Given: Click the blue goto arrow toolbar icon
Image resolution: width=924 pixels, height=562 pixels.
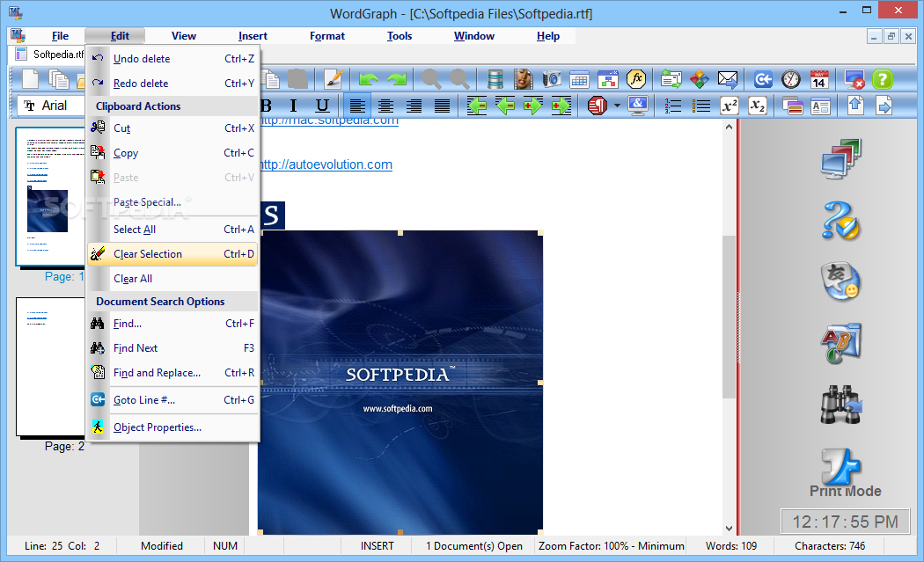Looking at the screenshot, I should [763, 79].
